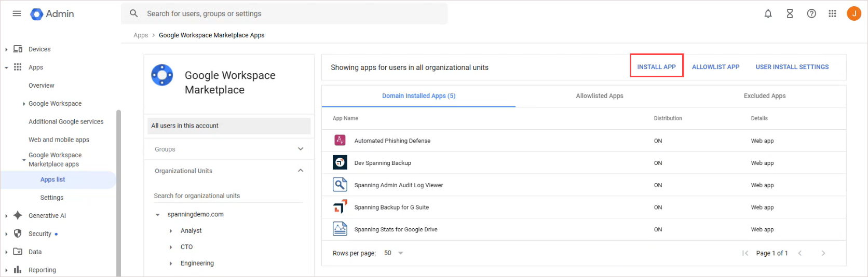Click the ALLOWLIST APP button
Viewport: 868px width, 277px height.
(x=716, y=67)
